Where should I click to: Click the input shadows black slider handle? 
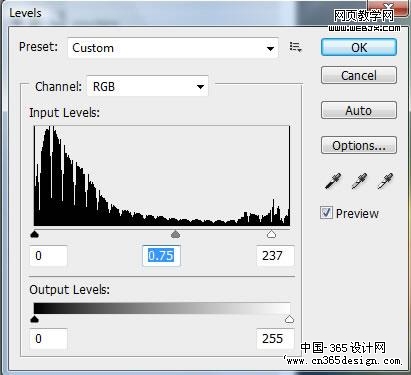pos(34,234)
